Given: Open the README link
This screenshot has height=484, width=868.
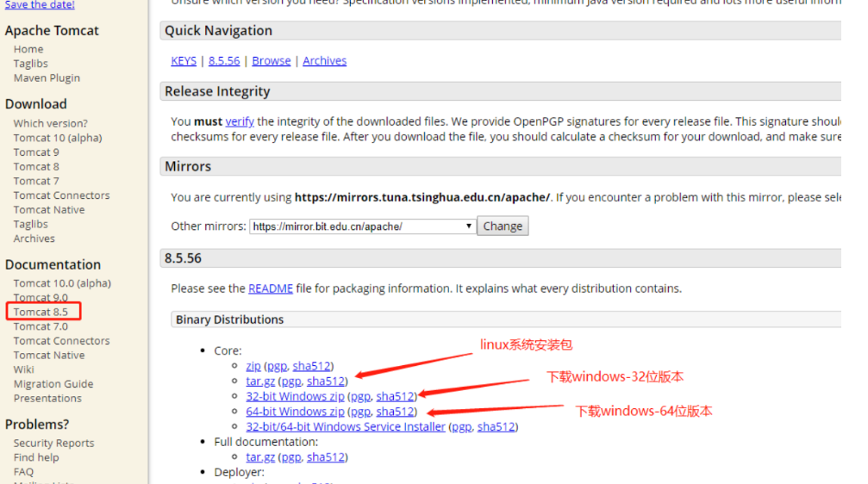Looking at the screenshot, I should tap(271, 289).
